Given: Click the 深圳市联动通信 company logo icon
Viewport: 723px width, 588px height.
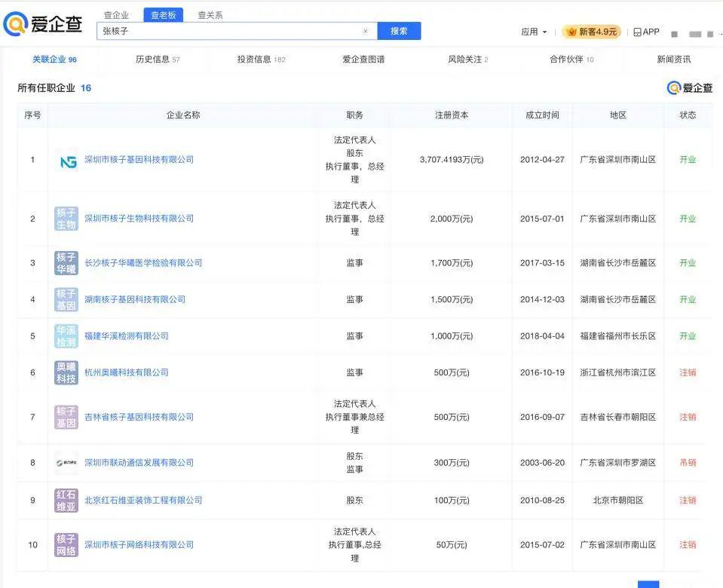Looking at the screenshot, I should 66,463.
